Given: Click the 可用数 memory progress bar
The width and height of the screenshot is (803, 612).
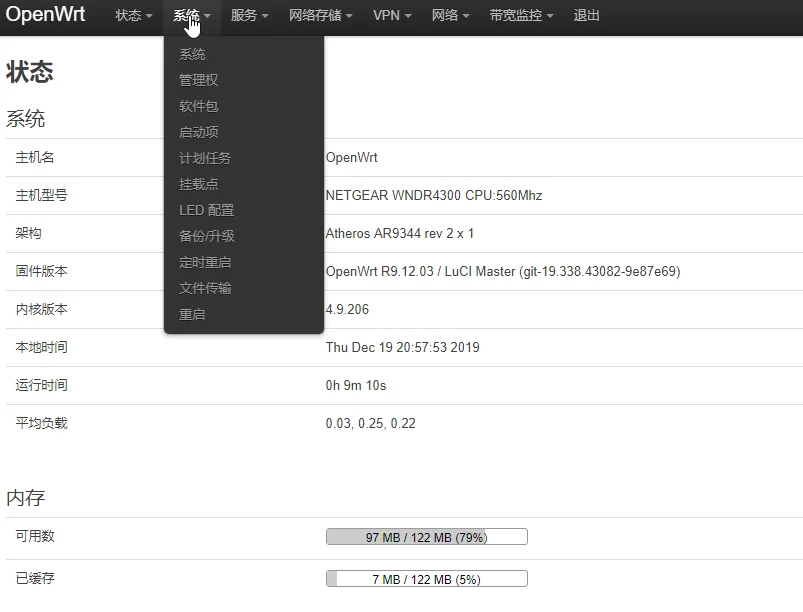Looking at the screenshot, I should pyautogui.click(x=427, y=537).
